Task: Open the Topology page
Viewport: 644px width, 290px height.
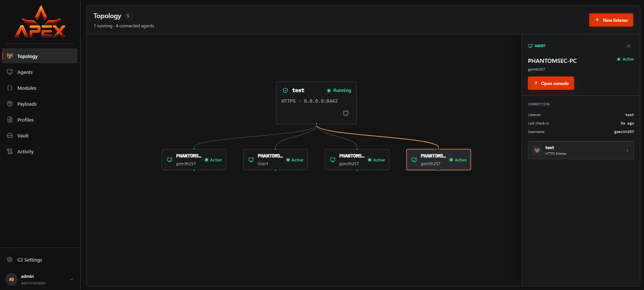Action: coord(40,56)
